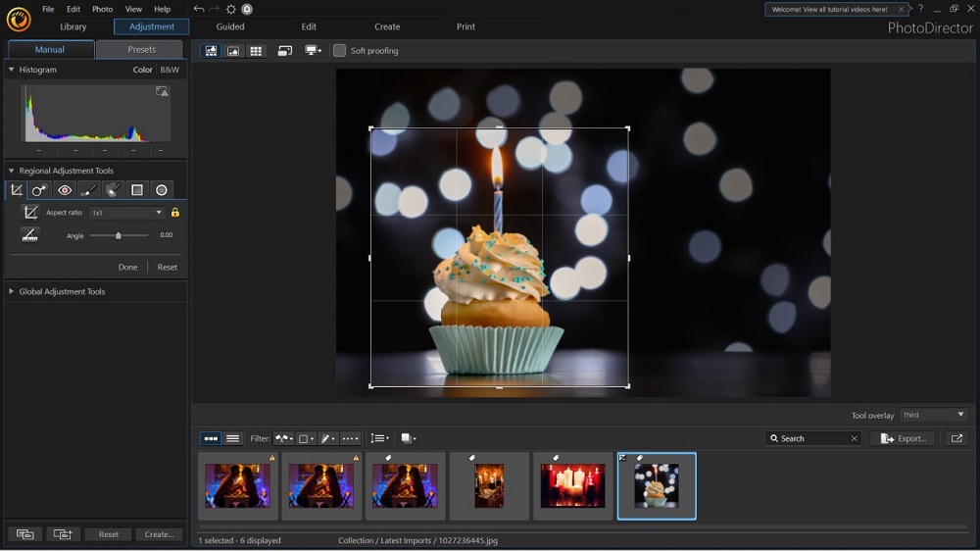Choose the Adjustment Brush tool
The width and height of the screenshot is (980, 551).
[89, 190]
